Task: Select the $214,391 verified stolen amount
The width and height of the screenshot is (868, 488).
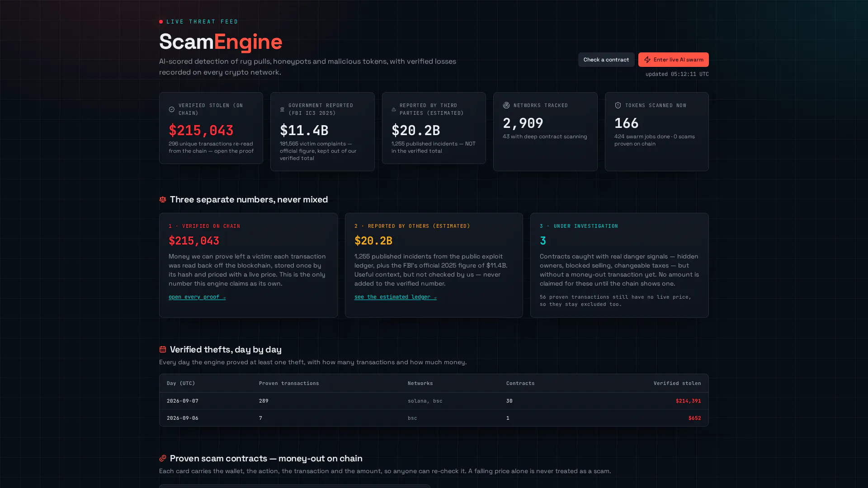Action: (x=689, y=401)
